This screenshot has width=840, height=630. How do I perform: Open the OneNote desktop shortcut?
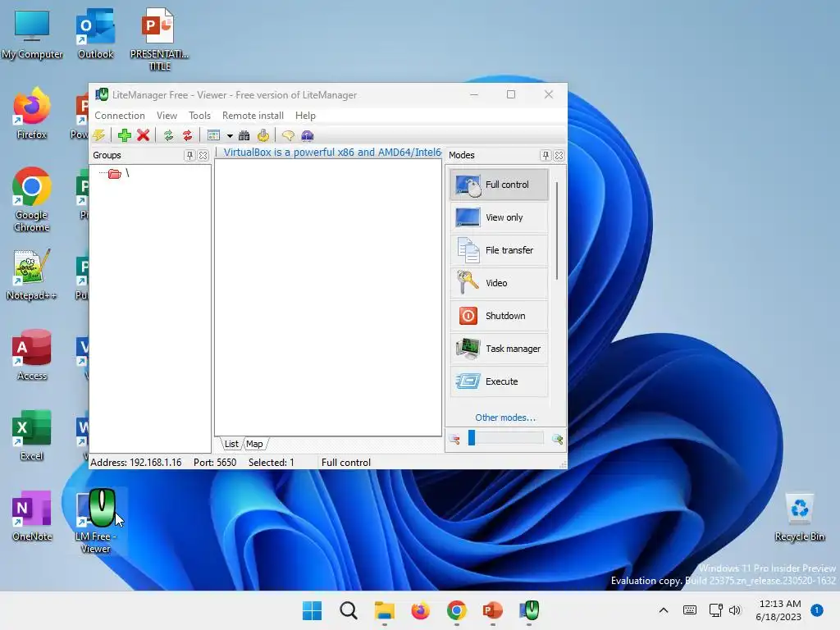coord(32,517)
